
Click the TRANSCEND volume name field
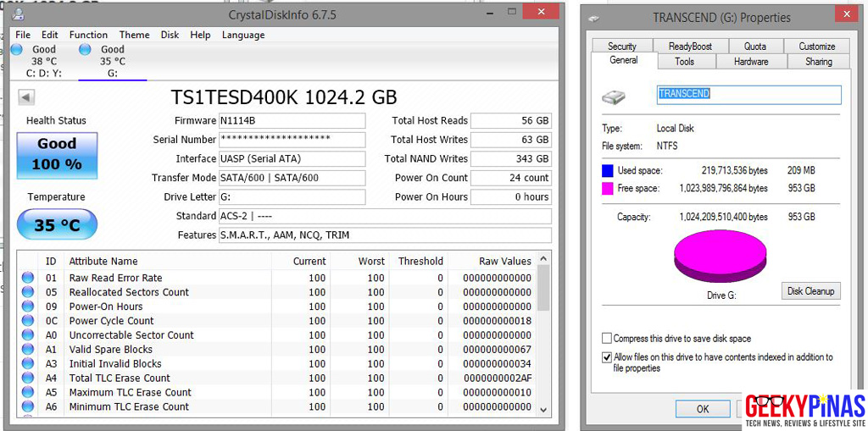click(748, 95)
